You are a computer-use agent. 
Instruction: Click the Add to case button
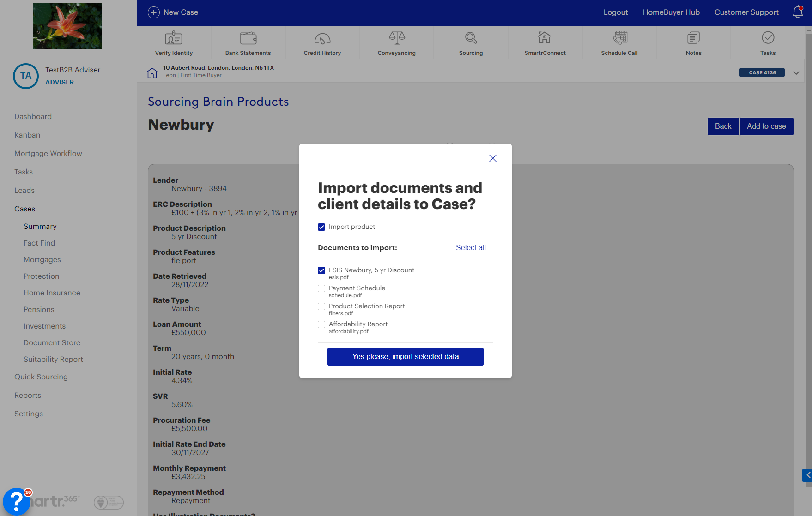tap(766, 126)
